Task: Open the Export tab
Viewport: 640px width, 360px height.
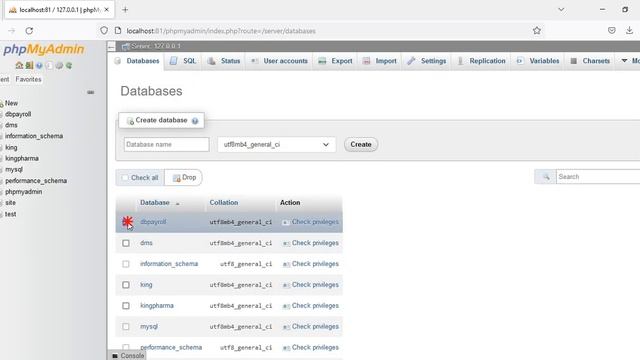Action: 336,61
